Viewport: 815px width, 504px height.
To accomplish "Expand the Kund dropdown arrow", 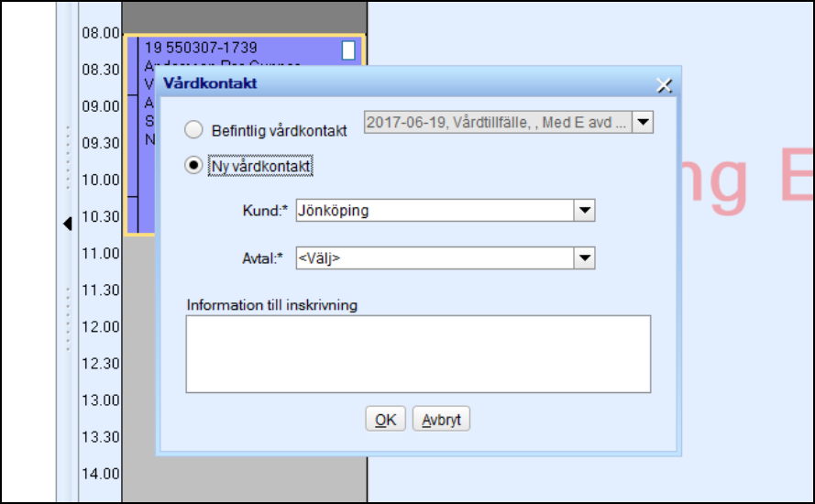I will [x=584, y=211].
